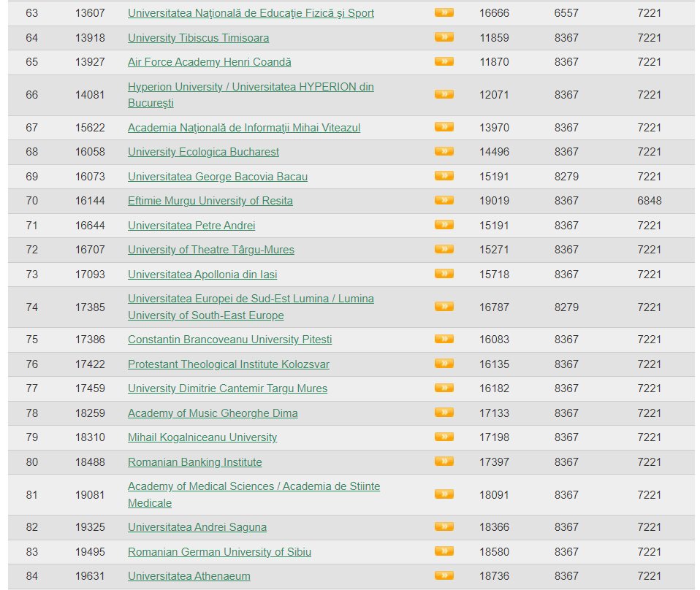Open Universitatea Europei de Sud-Est Lumina link
This screenshot has height=590, width=700.
251,307
